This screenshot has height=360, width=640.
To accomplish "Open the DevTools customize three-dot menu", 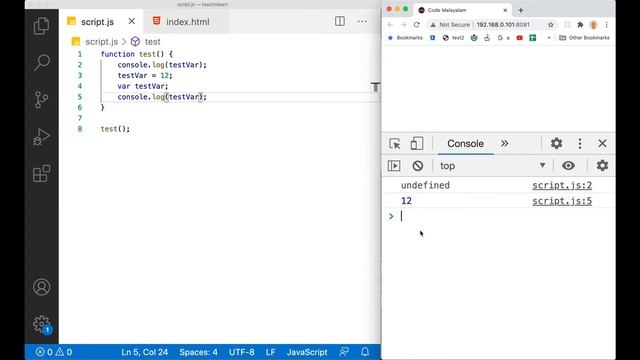I will tap(580, 143).
